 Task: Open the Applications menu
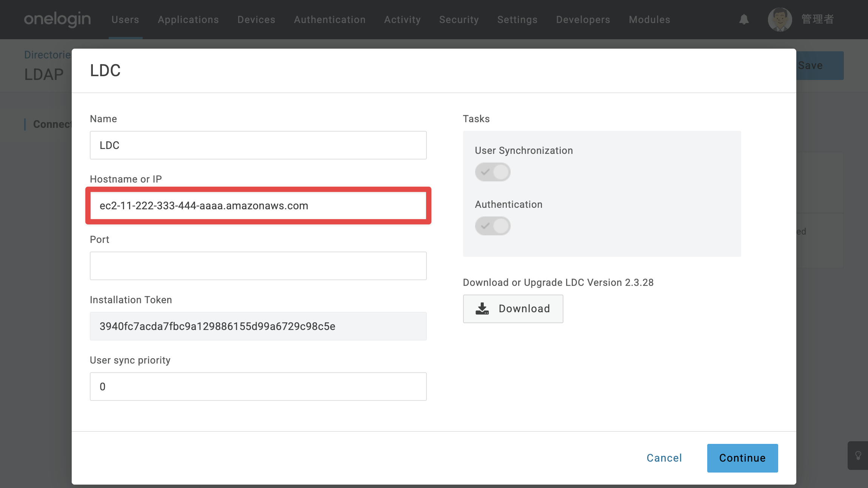188,20
